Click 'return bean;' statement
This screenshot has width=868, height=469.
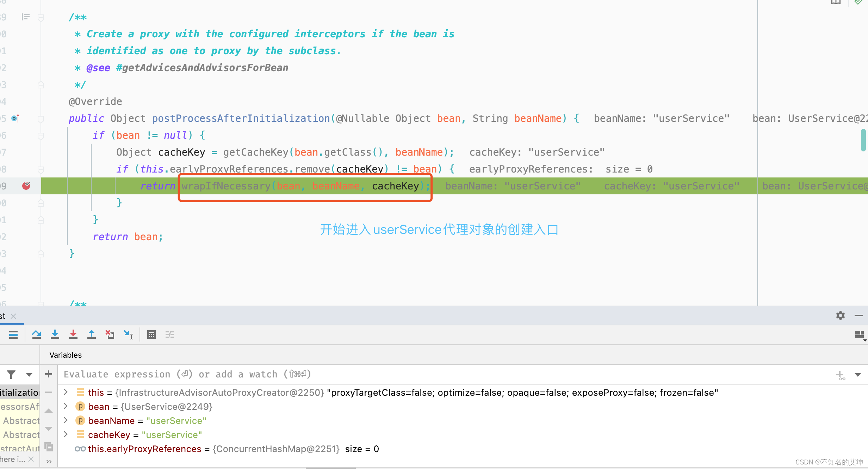coord(128,237)
